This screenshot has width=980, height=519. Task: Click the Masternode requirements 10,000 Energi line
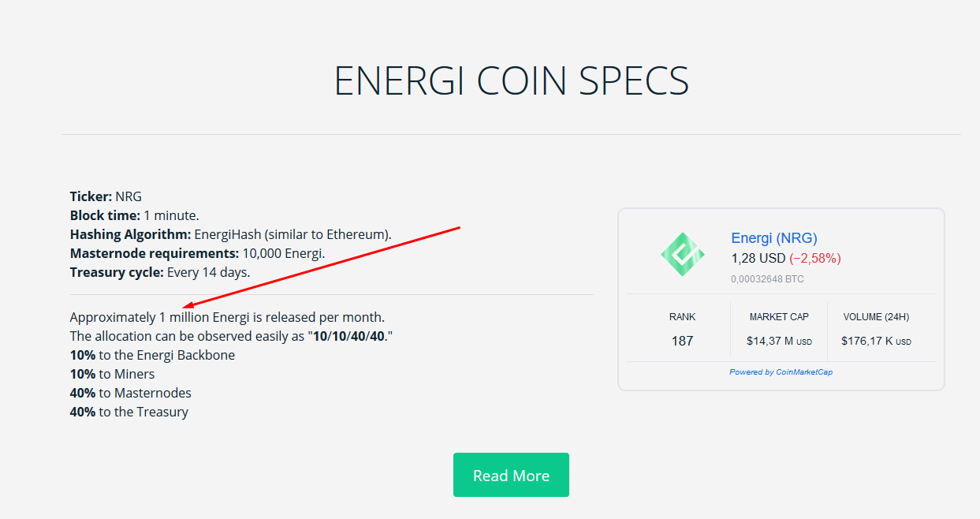(x=197, y=253)
